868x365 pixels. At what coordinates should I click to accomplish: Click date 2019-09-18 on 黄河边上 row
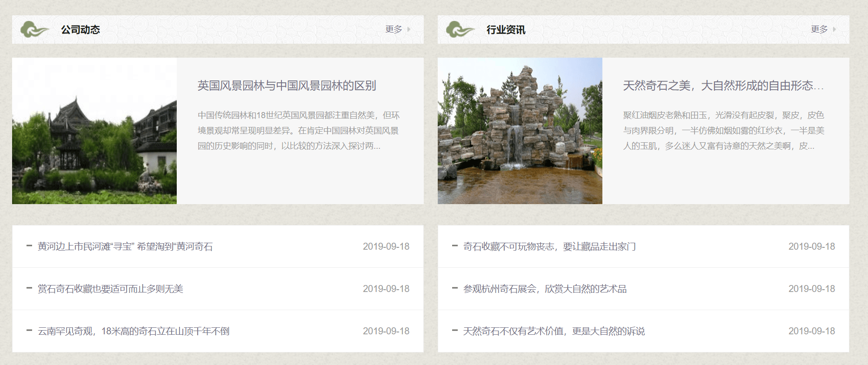(x=386, y=246)
